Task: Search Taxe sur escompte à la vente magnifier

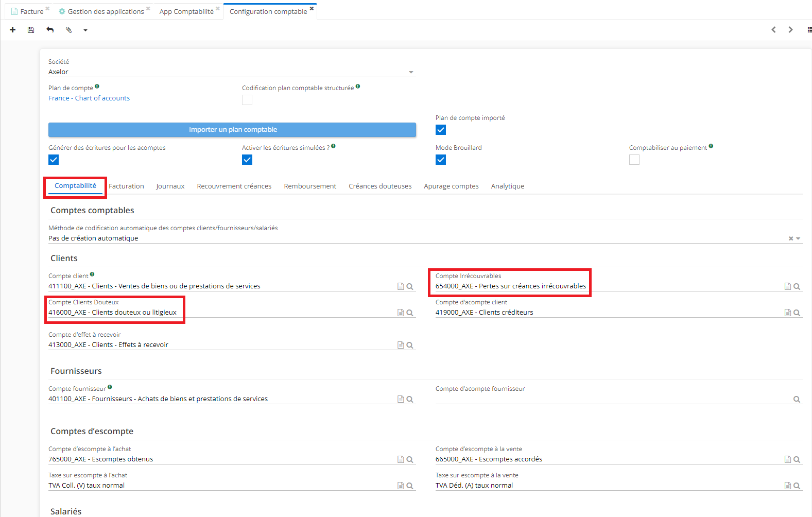Action: [x=797, y=486]
